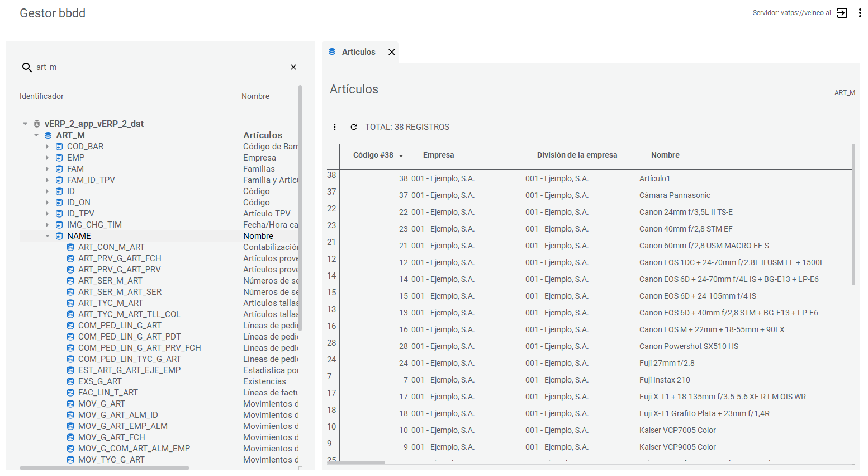
Task: Open the table options three-dot menu
Action: [335, 127]
